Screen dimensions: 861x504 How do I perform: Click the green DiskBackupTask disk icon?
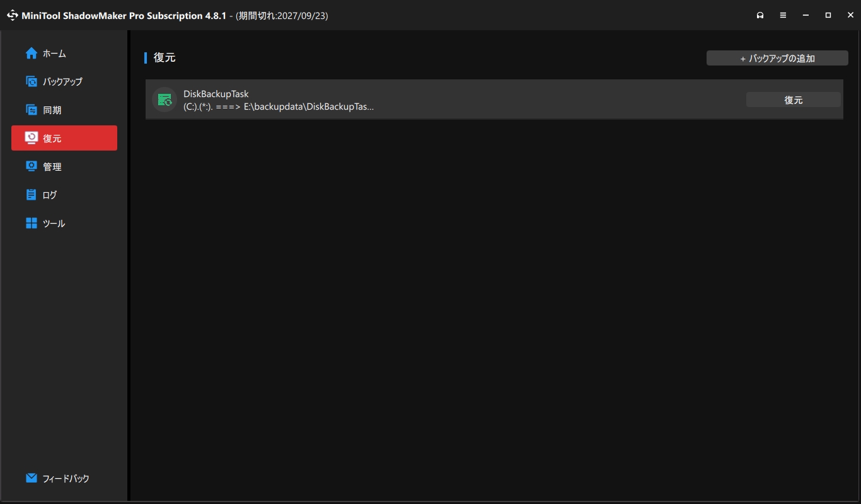165,100
